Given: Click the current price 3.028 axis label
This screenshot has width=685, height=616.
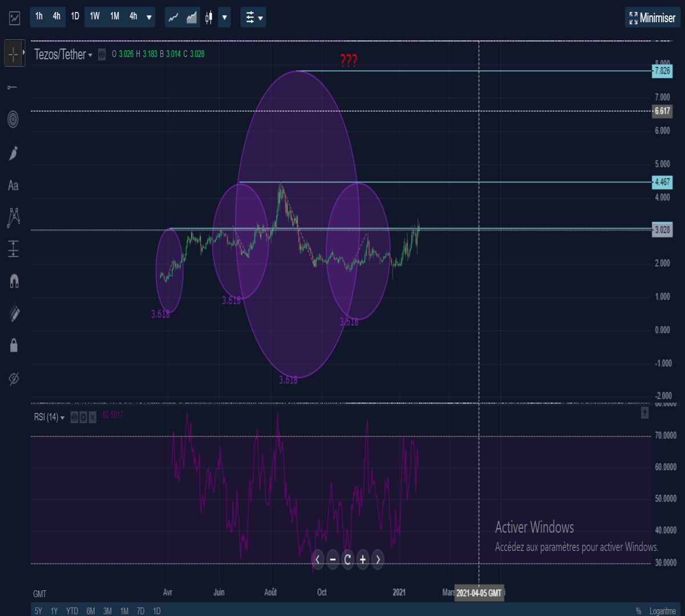Looking at the screenshot, I should [x=662, y=230].
